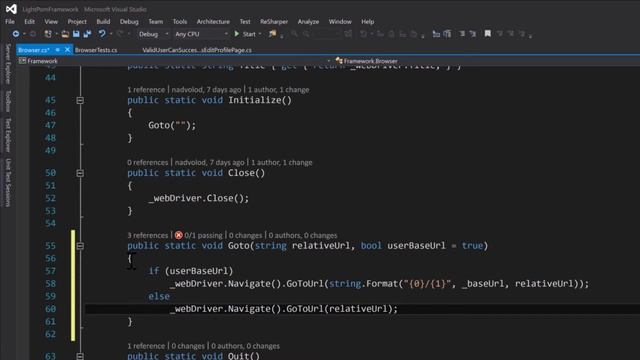Image resolution: width=640 pixels, height=360 pixels.
Task: Click '1 reference' above Quit()
Action: (146, 346)
